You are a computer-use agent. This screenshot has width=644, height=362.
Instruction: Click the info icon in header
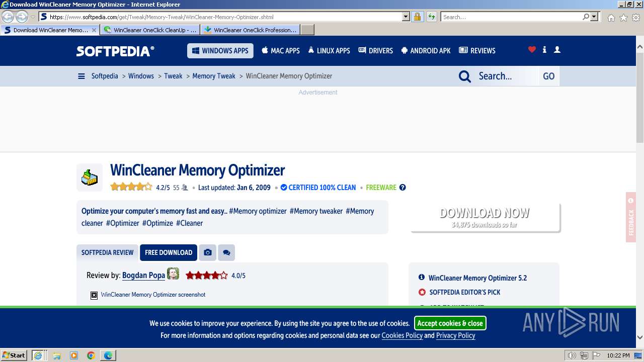(x=544, y=50)
